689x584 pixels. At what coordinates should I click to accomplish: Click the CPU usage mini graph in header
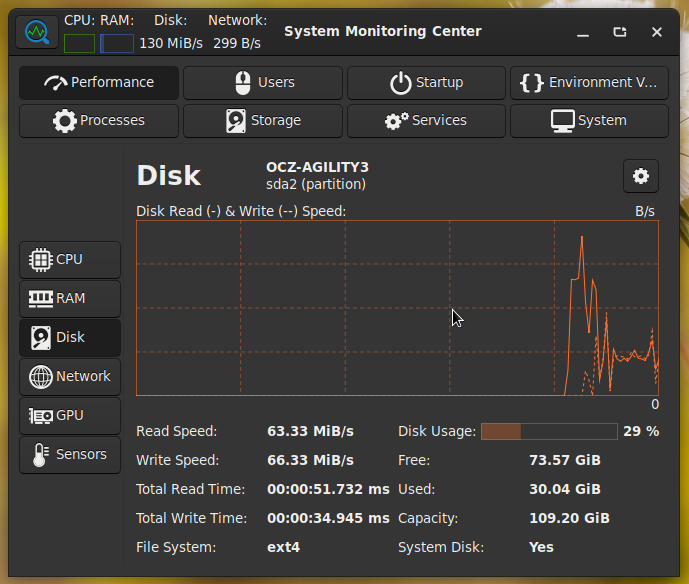79,43
